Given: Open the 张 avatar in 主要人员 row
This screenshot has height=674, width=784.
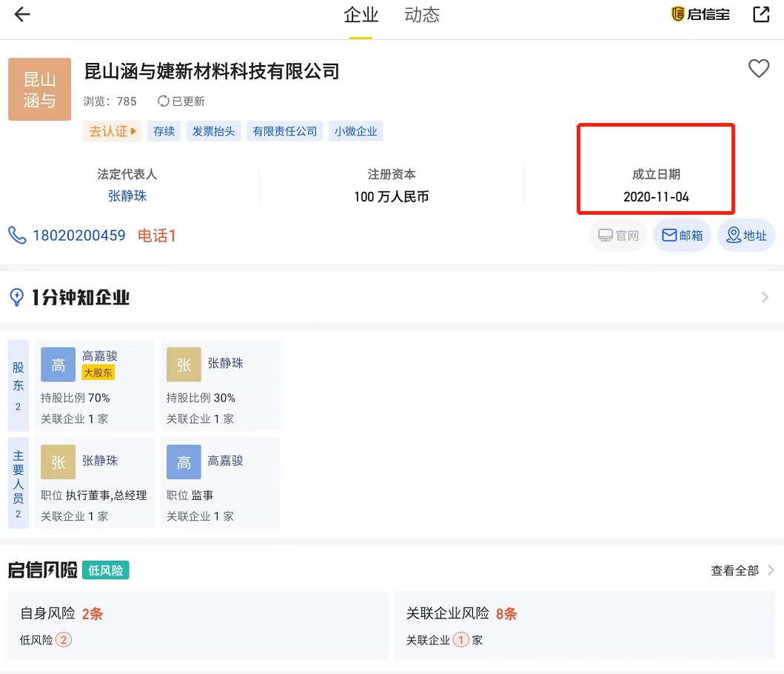Looking at the screenshot, I should tap(58, 462).
